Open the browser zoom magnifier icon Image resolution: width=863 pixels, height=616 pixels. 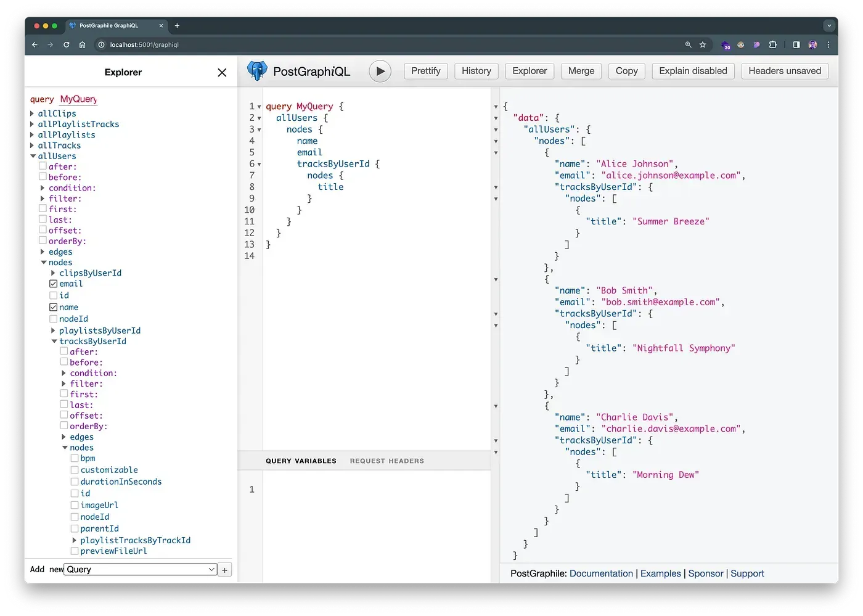(x=689, y=45)
